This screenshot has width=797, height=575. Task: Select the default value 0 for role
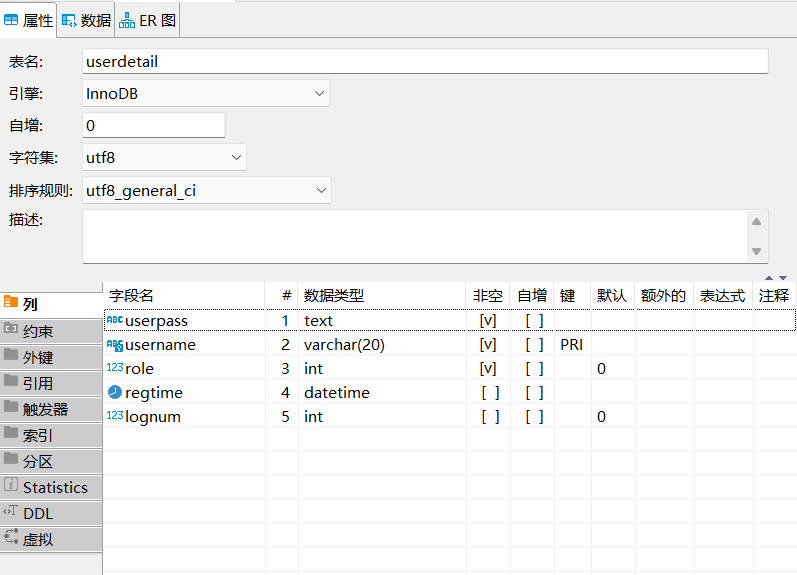pyautogui.click(x=601, y=369)
